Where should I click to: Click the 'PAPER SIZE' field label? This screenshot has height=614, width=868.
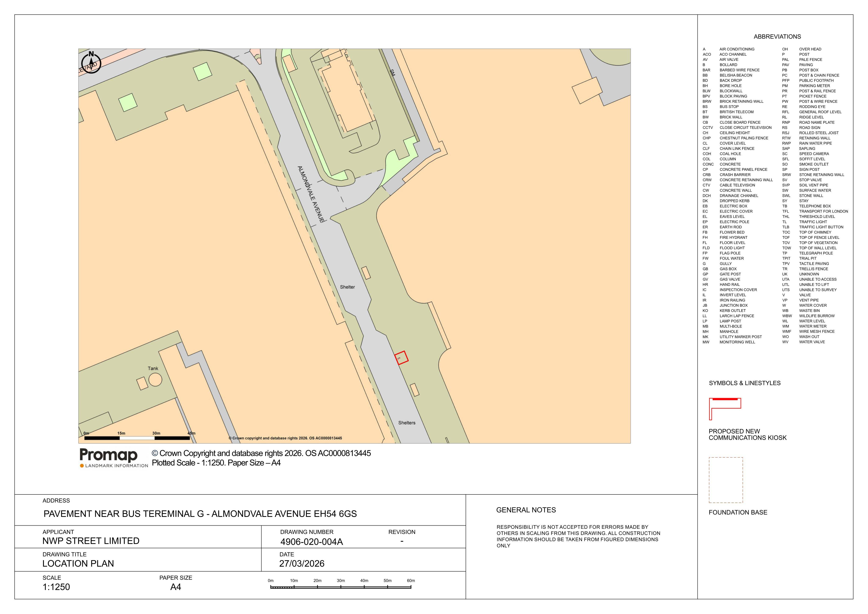(x=175, y=578)
